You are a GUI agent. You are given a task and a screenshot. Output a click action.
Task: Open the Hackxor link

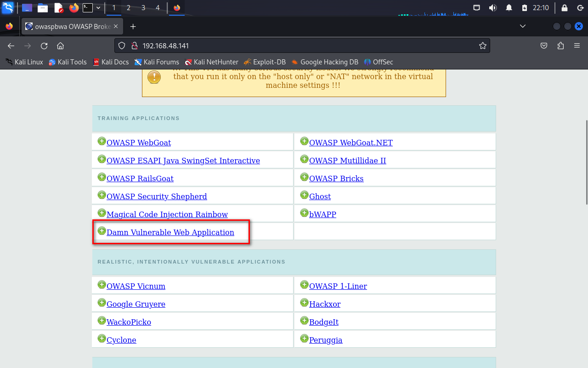[x=325, y=304]
